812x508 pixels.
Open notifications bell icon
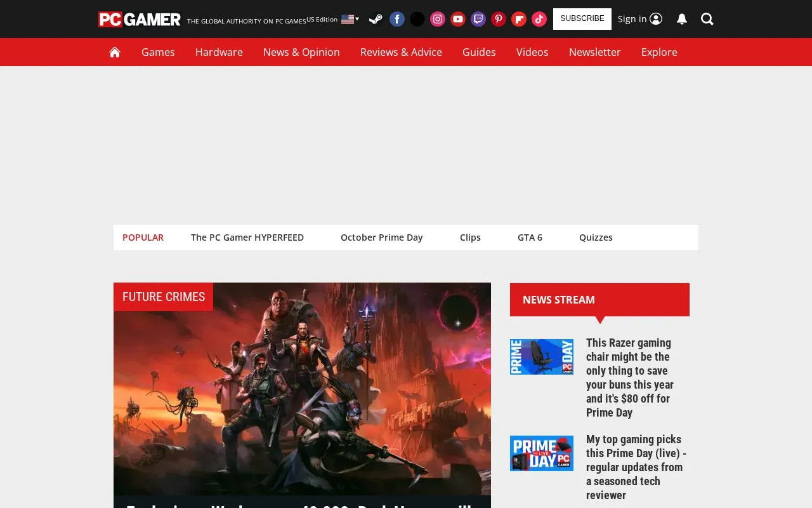[682, 19]
